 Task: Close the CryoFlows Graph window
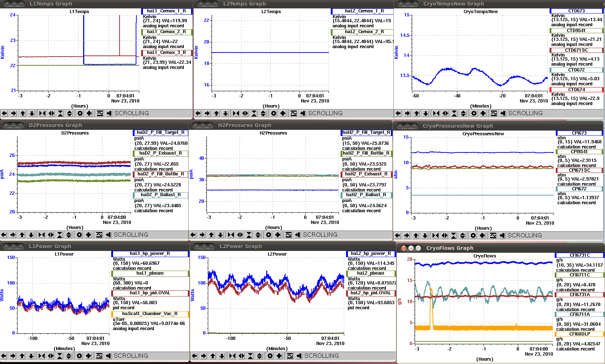click(x=404, y=248)
